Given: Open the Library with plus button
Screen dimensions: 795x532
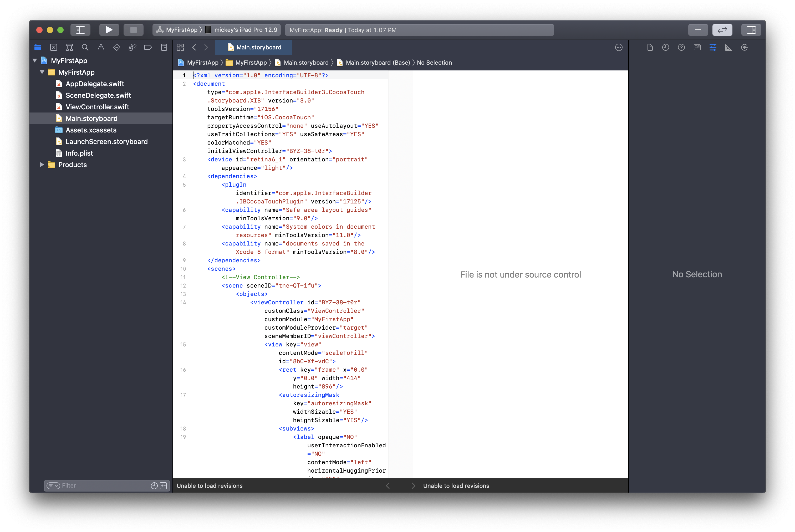Looking at the screenshot, I should tap(698, 30).
